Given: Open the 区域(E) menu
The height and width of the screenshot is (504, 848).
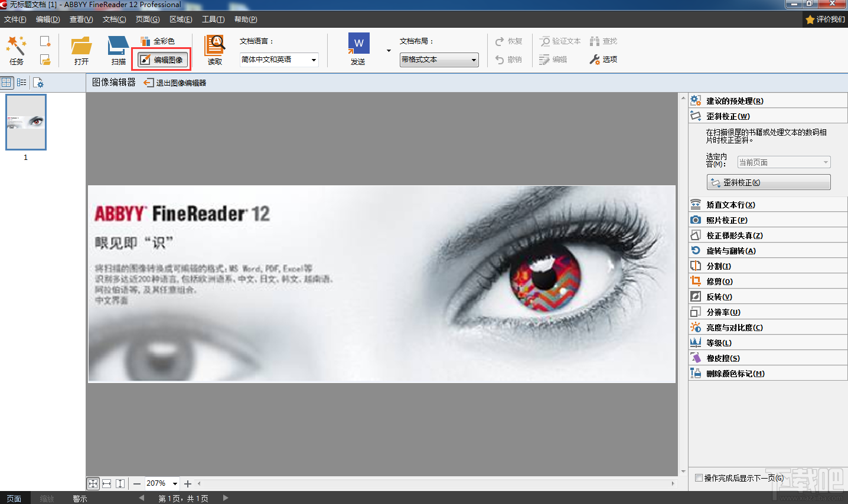Looking at the screenshot, I should [181, 19].
